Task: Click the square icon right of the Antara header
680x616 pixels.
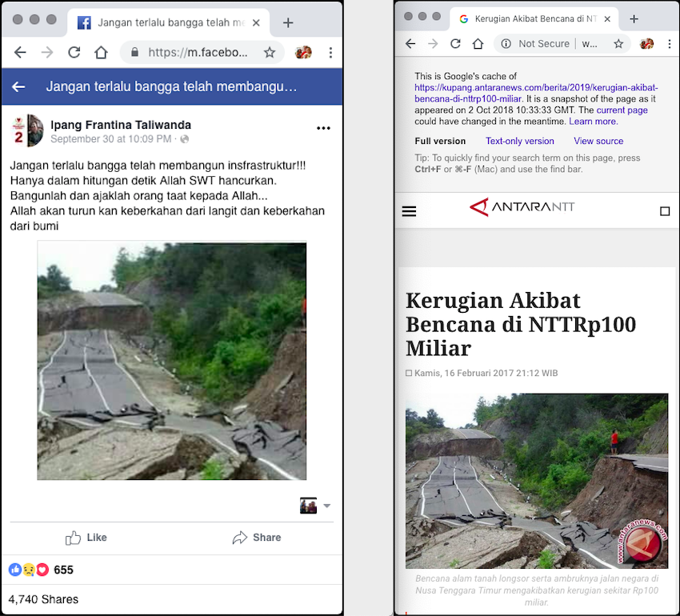Action: coord(665,211)
